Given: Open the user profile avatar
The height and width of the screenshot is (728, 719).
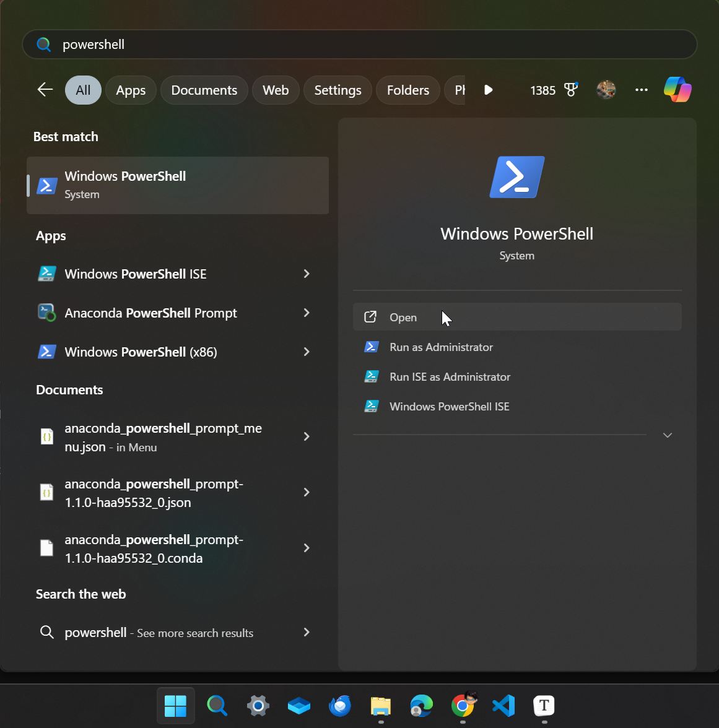Looking at the screenshot, I should point(606,90).
